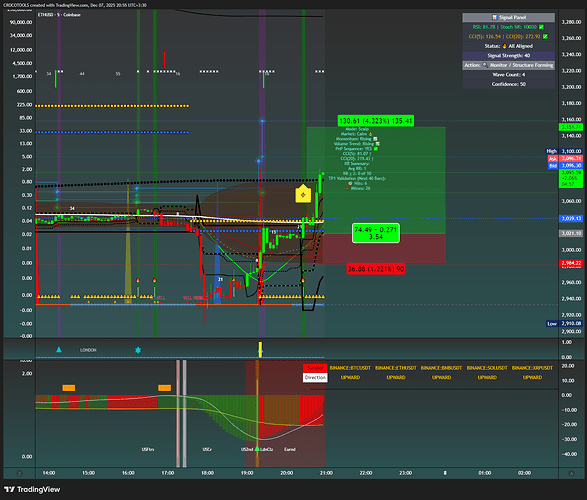Click the red Symbol cell in the table
The height and width of the screenshot is (500, 587).
[x=315, y=368]
